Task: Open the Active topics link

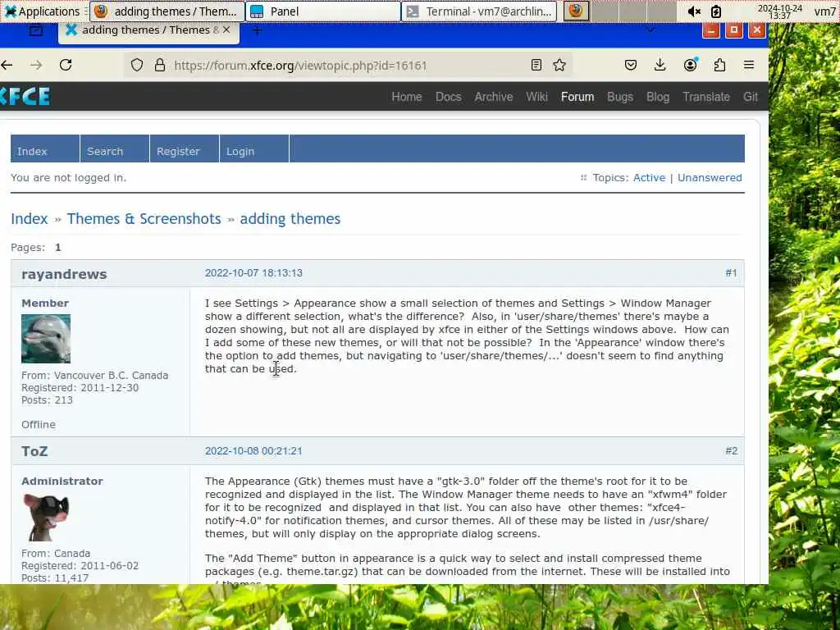Action: pyautogui.click(x=649, y=178)
